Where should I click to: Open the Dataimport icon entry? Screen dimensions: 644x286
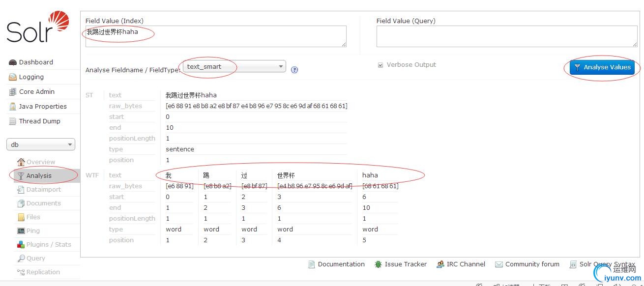pos(21,190)
